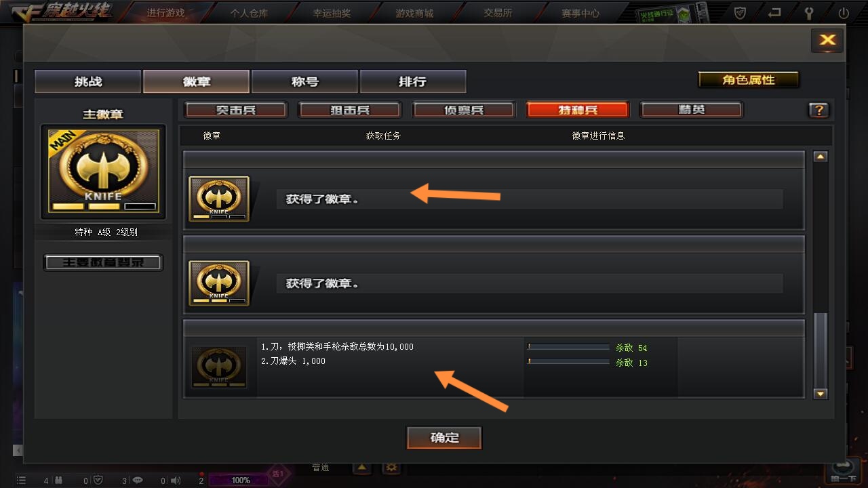Switch to the 称号 tab
The width and height of the screenshot is (868, 488).
304,81
